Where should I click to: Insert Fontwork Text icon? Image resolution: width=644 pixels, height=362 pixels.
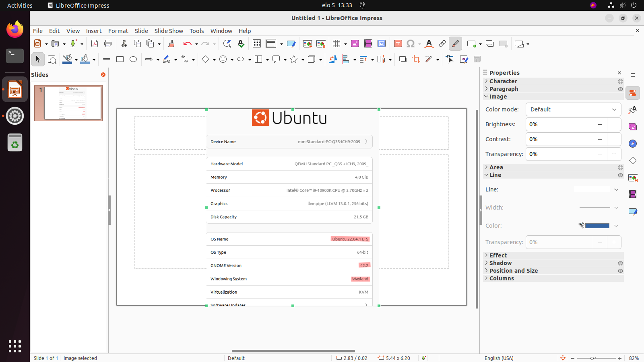click(x=429, y=44)
